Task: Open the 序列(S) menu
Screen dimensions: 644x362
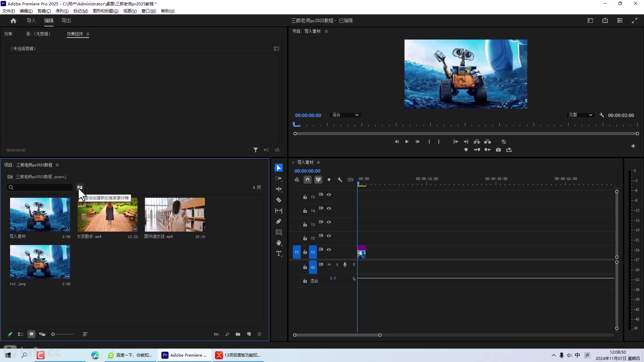Action: coord(62,11)
